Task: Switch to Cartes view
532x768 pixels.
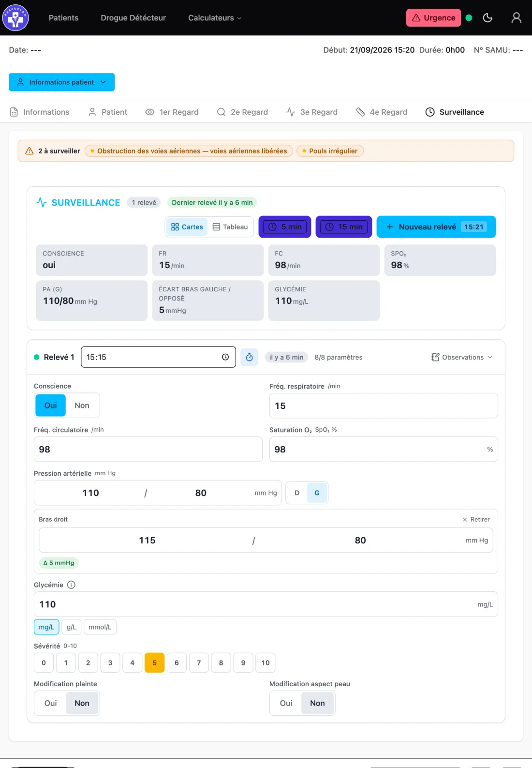Action: pyautogui.click(x=187, y=227)
